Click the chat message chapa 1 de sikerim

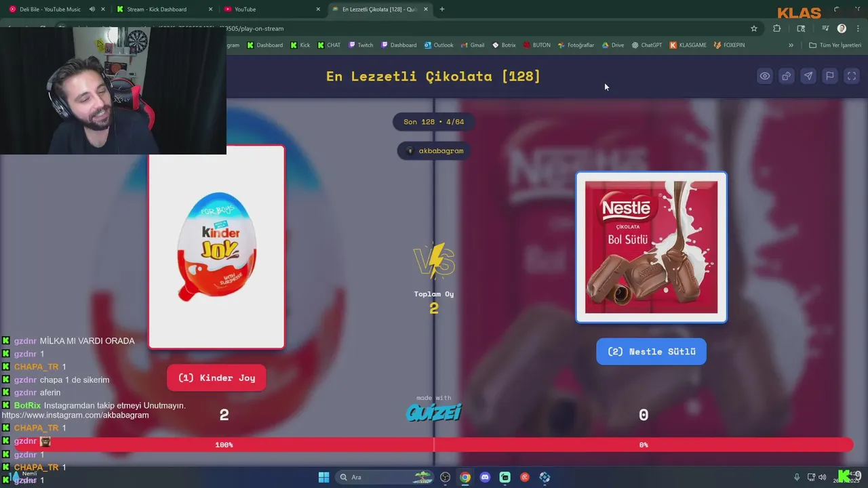[75, 380]
